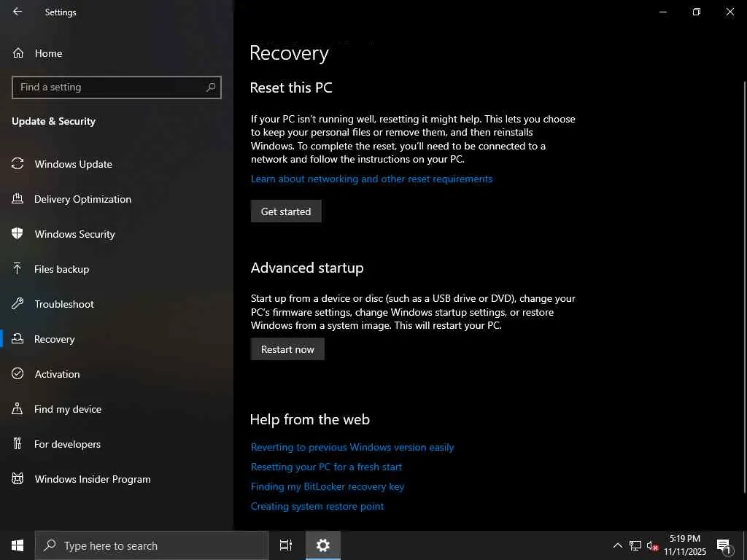Click the Windows Security shield icon
Image resolution: width=747 pixels, height=560 pixels.
[18, 233]
